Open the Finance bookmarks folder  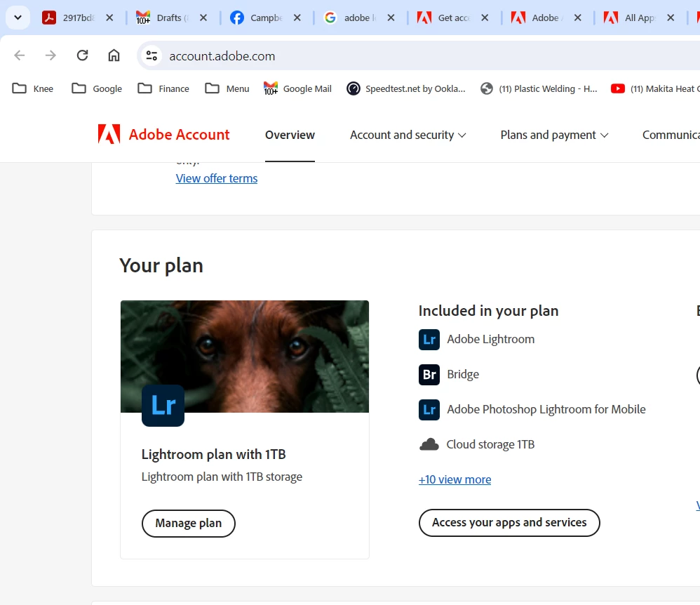point(163,88)
